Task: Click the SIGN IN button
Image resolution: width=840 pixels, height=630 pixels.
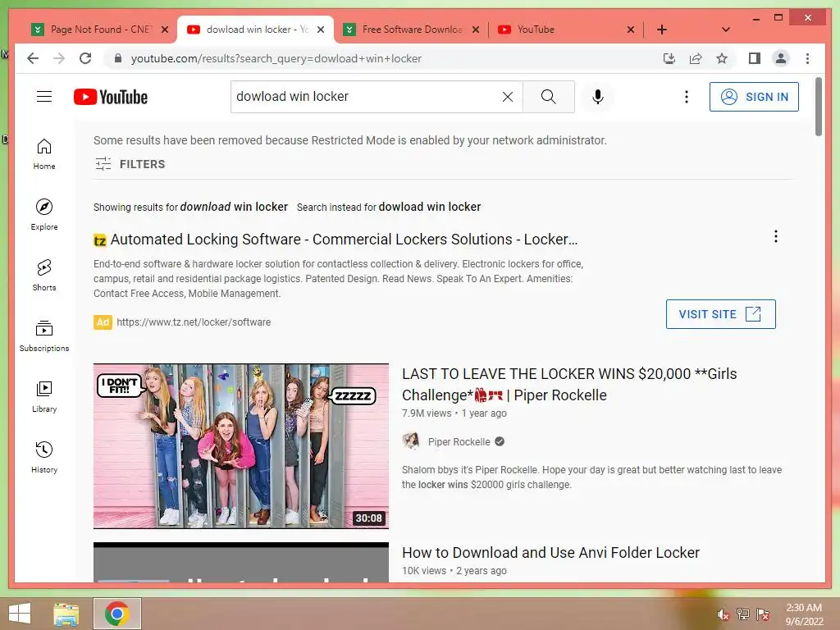Action: point(754,97)
